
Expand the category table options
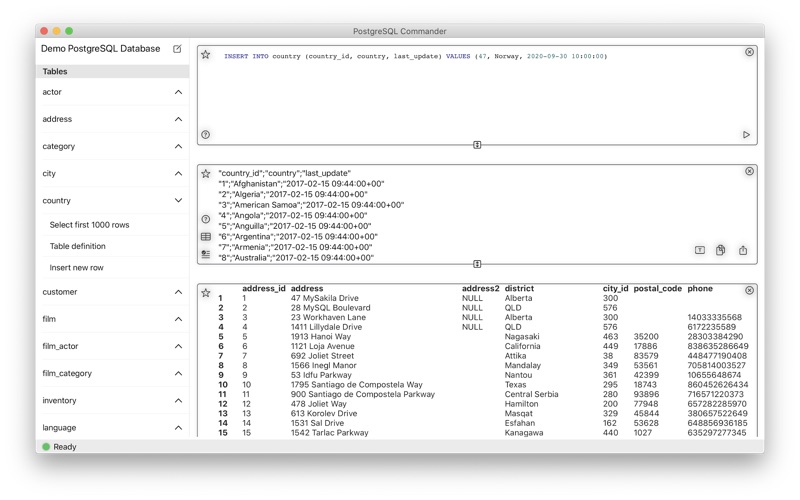178,146
